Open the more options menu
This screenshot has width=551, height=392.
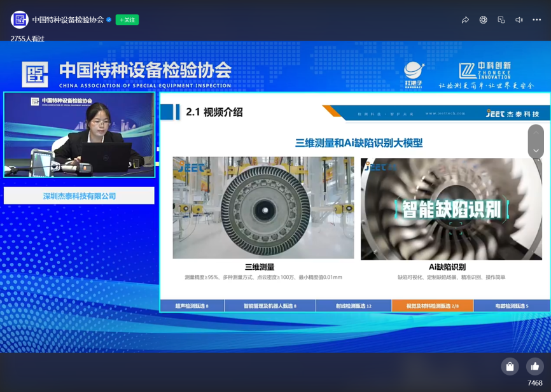(537, 20)
